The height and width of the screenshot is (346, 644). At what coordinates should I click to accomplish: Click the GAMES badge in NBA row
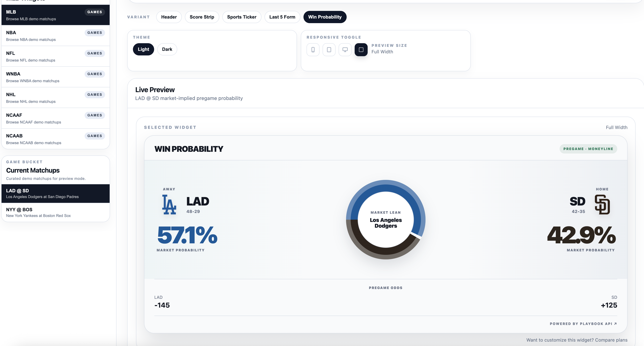95,32
